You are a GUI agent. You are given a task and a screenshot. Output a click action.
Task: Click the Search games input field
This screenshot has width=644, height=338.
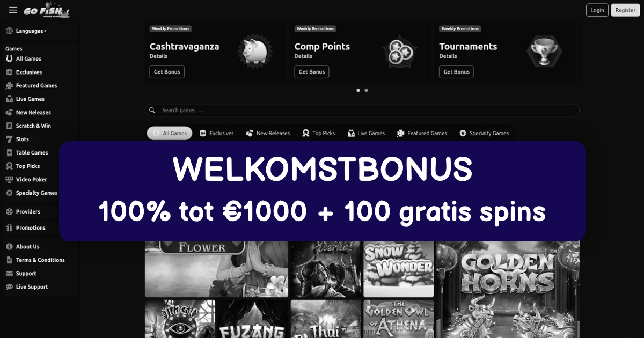click(362, 110)
